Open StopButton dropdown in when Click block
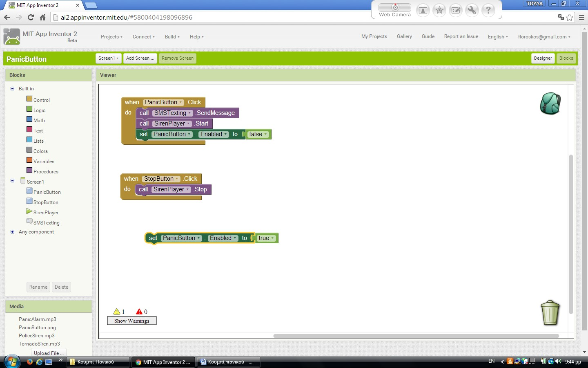This screenshot has height=368, width=588. pos(161,179)
